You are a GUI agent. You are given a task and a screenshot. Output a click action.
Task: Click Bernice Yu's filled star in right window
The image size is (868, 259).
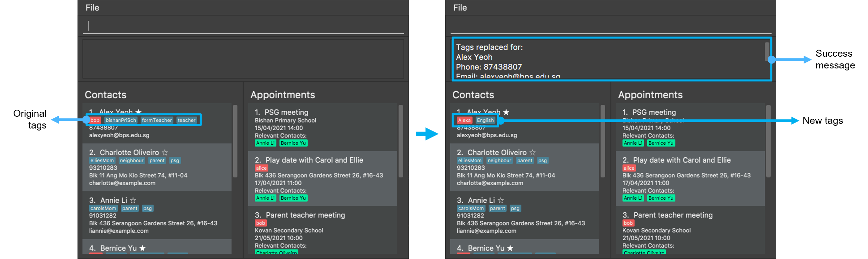(x=510, y=248)
